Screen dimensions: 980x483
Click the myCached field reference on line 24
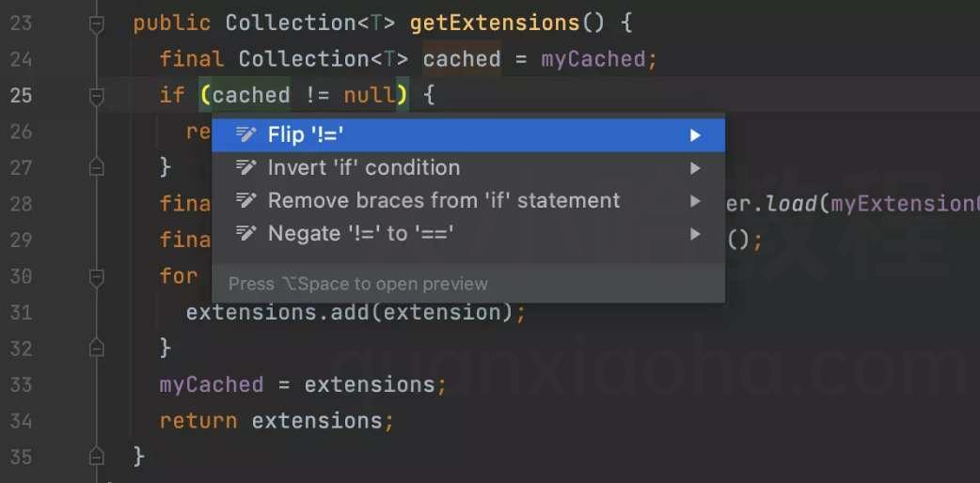pyautogui.click(x=593, y=59)
